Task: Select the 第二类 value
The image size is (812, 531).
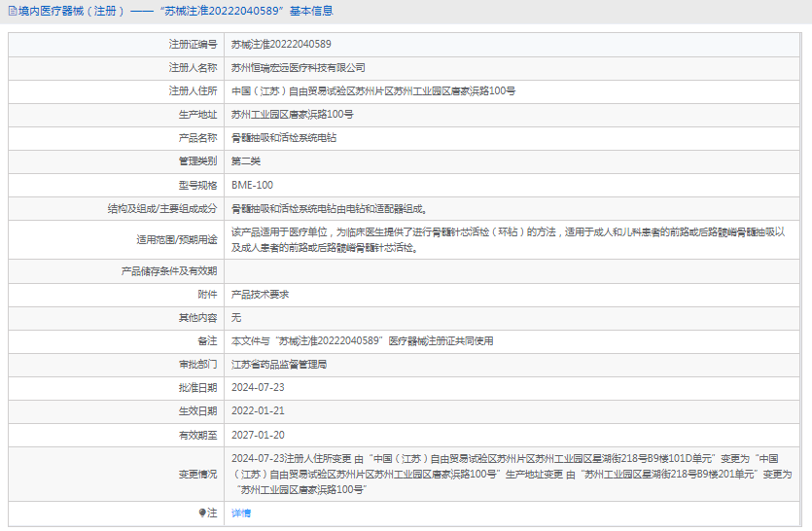Action: coord(246,161)
